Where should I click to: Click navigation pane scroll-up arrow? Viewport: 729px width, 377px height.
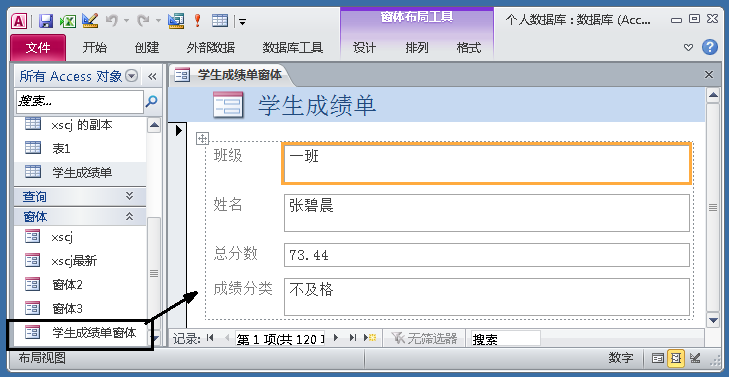point(154,125)
